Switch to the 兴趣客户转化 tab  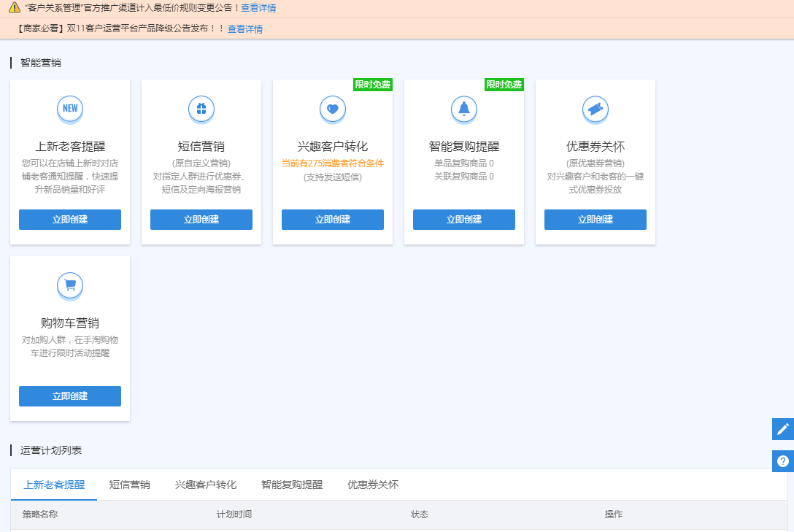click(206, 485)
